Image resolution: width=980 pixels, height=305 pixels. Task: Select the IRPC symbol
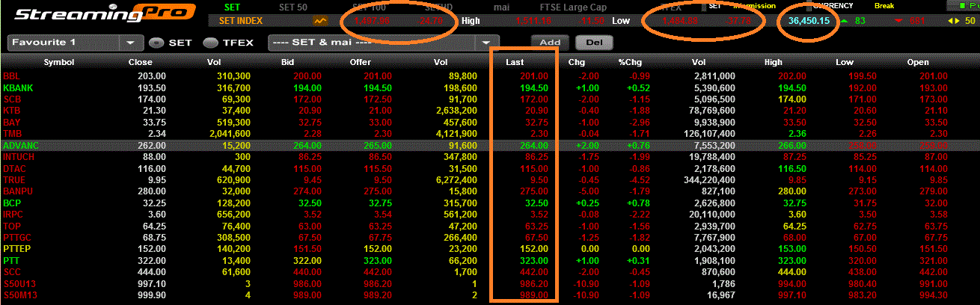[x=13, y=215]
